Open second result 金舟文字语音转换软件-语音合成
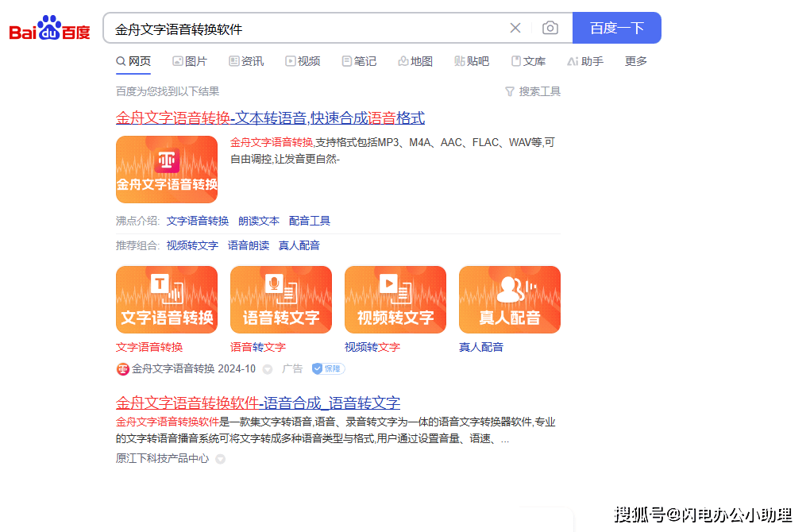 [258, 403]
